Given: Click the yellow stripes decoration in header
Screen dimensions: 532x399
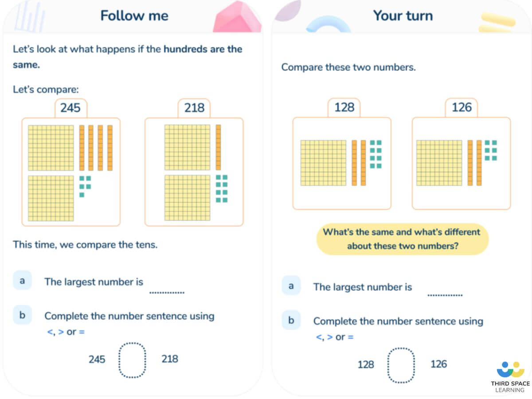Looking at the screenshot, I should click(x=497, y=22).
